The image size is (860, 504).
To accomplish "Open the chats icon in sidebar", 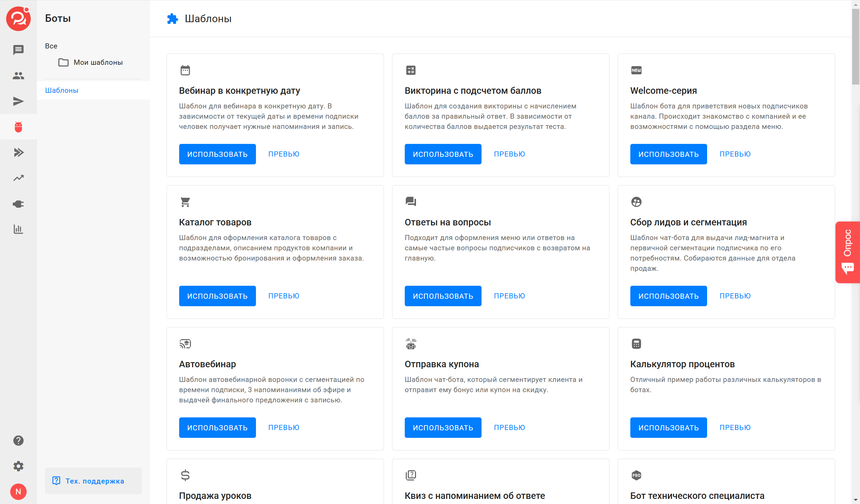I will [x=18, y=50].
